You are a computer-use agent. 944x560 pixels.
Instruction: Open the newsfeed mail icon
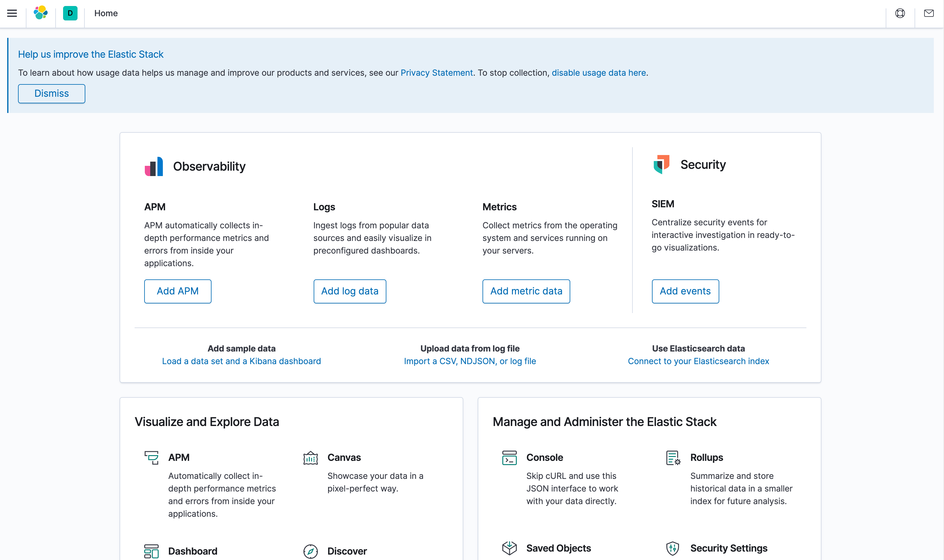pos(929,14)
